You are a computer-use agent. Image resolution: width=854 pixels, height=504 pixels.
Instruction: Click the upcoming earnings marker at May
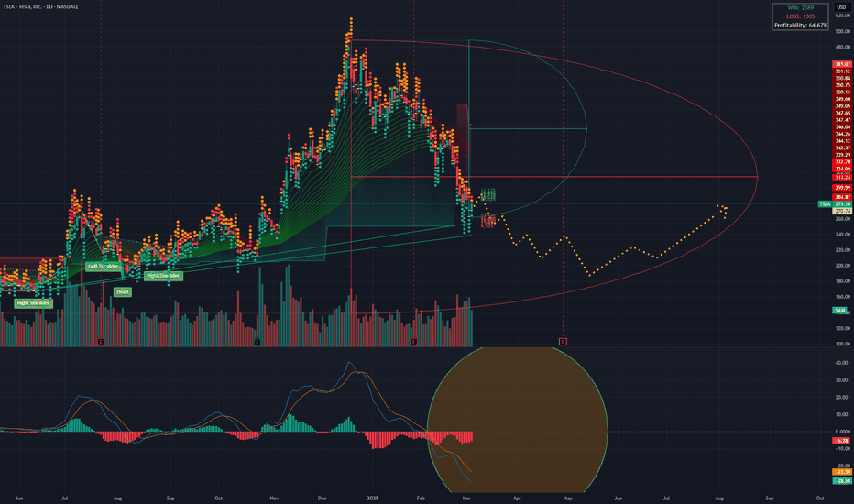click(x=563, y=342)
